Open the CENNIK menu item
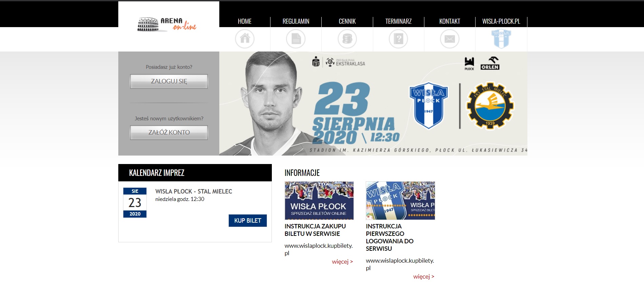Viewport: 644px width, 305px height. 347,21
